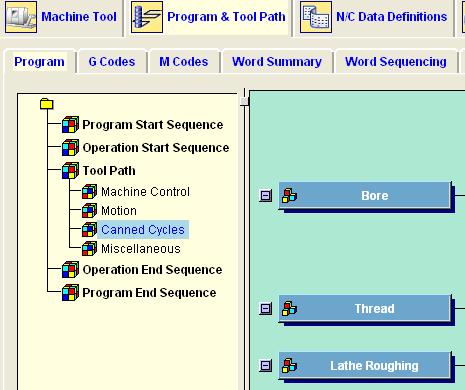Open the Machine Tool icon
Screen dimensions: 465x390
tap(21, 17)
